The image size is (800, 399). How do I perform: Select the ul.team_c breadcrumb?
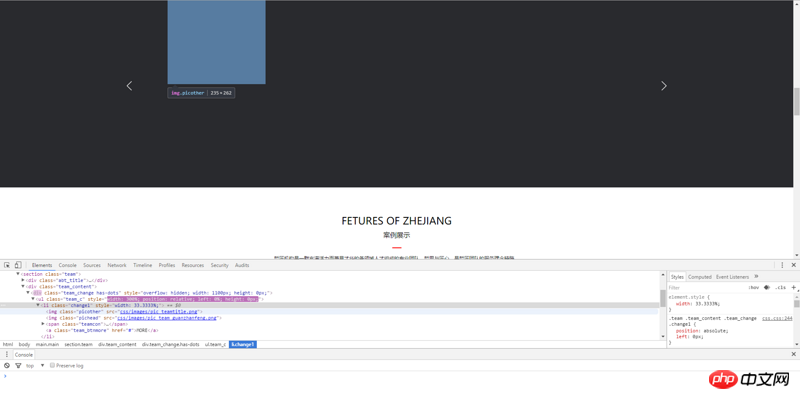(215, 344)
